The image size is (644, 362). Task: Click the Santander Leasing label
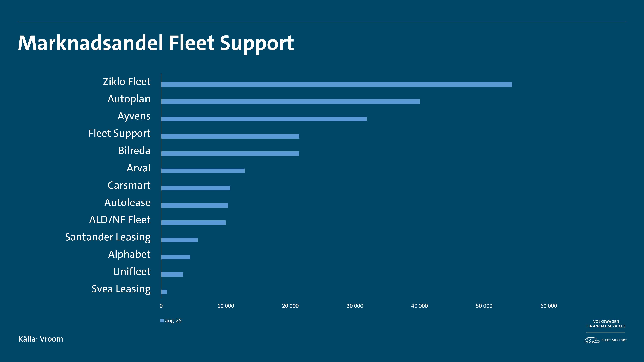click(108, 237)
